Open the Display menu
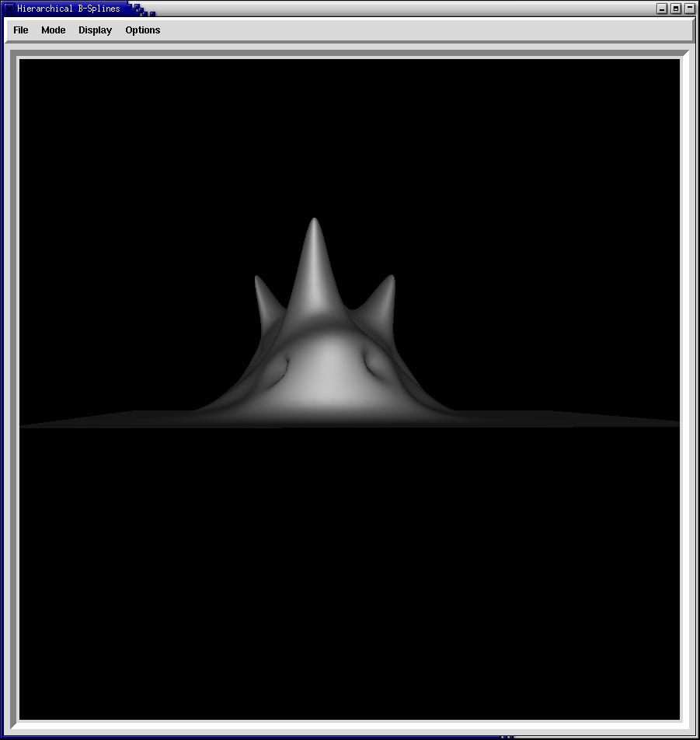This screenshot has height=740, width=700. point(95,30)
